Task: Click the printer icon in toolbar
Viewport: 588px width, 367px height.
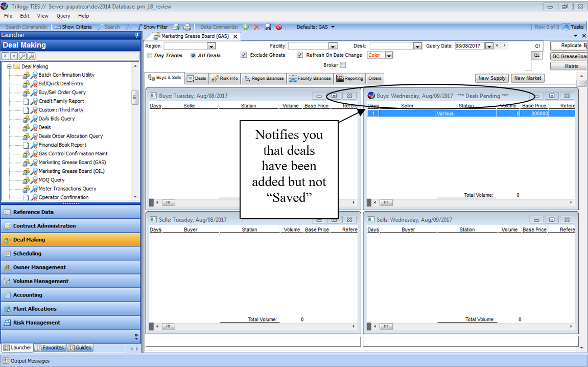Action: click(187, 27)
